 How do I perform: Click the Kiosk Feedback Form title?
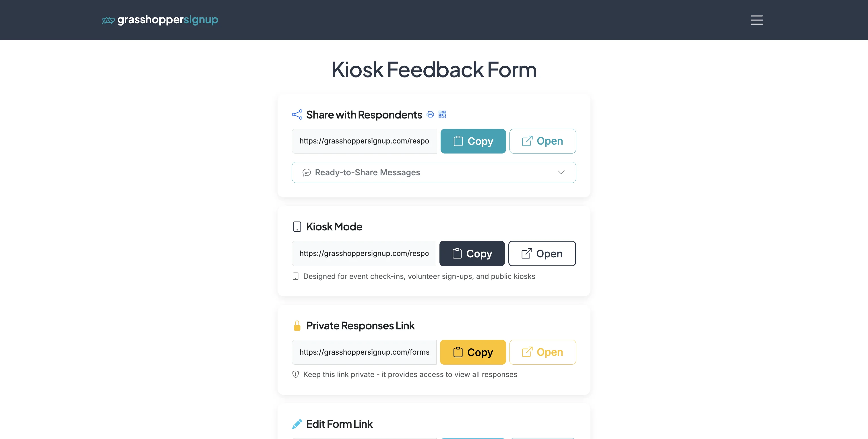click(434, 70)
